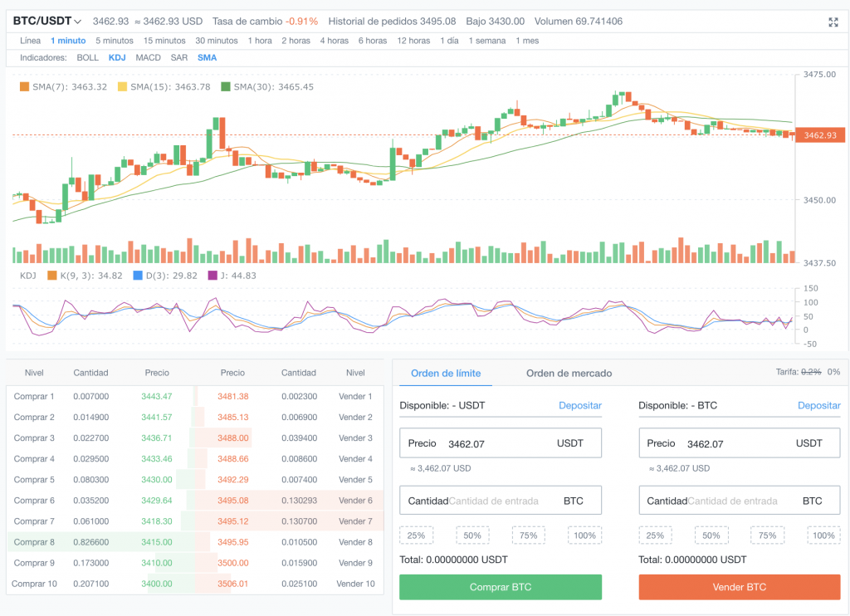Click the Tarifa 0% fee label
The height and width of the screenshot is (616, 850).
point(833,371)
